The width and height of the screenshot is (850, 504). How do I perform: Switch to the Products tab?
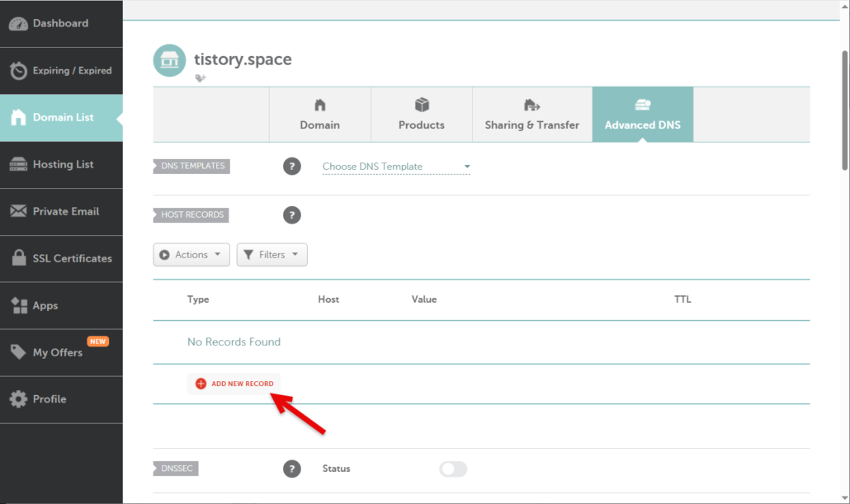(422, 115)
